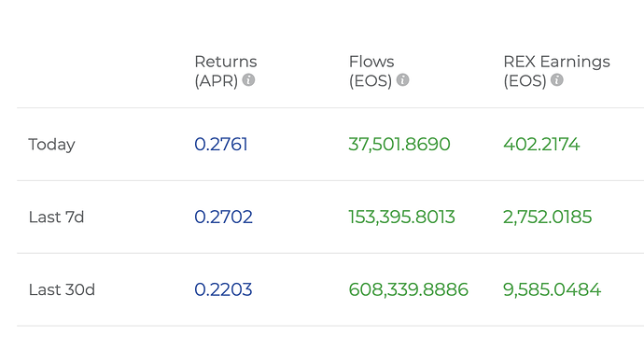Click the info icon beside REX Earnings (EOS)
The height and width of the screenshot is (351, 644).
[x=557, y=79]
